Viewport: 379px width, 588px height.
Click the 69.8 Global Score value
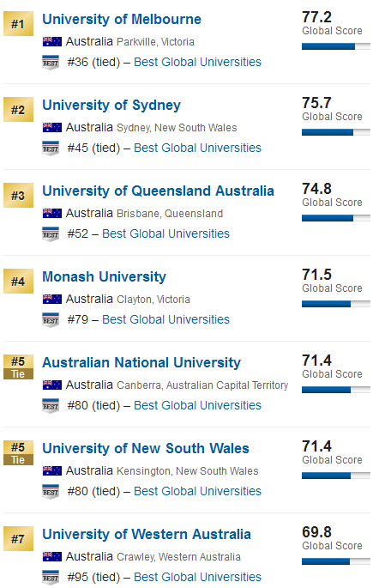coord(316,532)
